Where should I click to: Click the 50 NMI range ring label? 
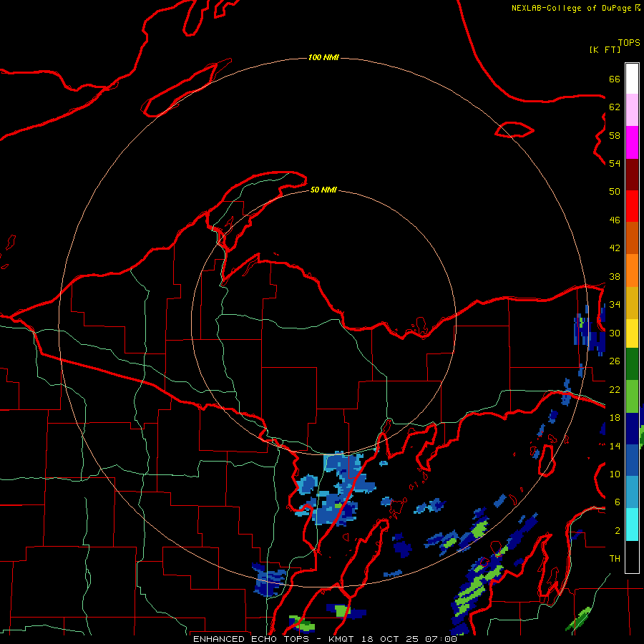323,190
